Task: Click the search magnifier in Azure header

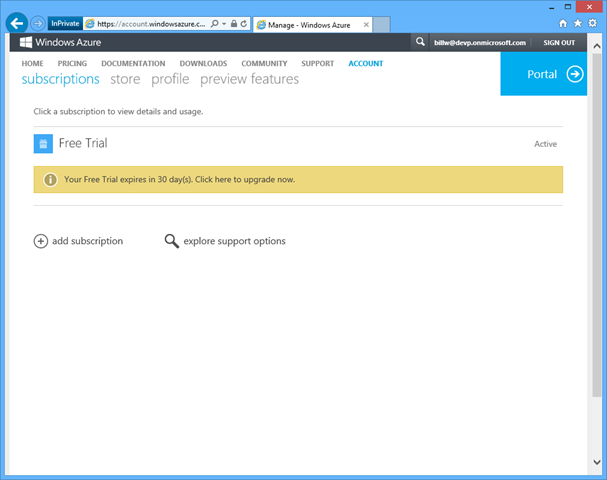Action: click(x=421, y=43)
